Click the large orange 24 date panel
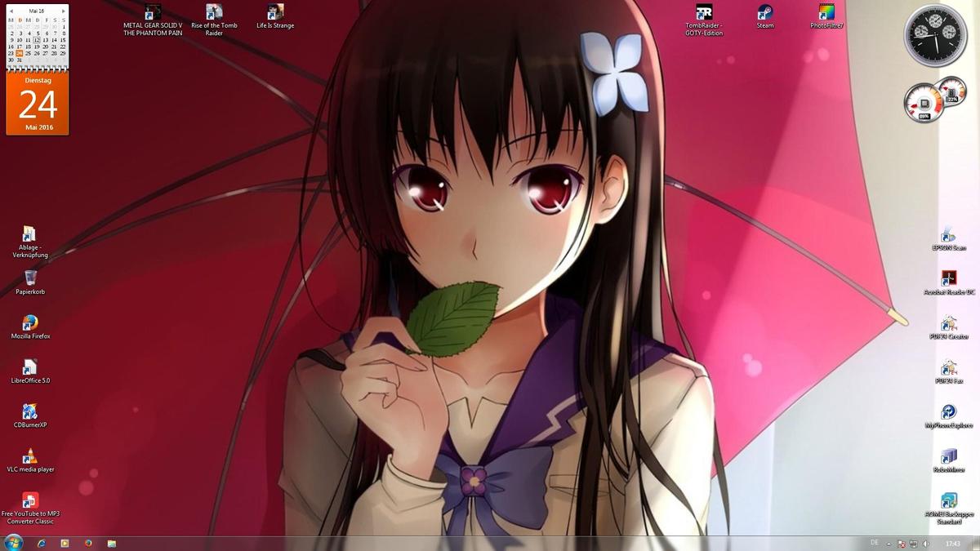The height and width of the screenshot is (551, 980). pos(38,104)
